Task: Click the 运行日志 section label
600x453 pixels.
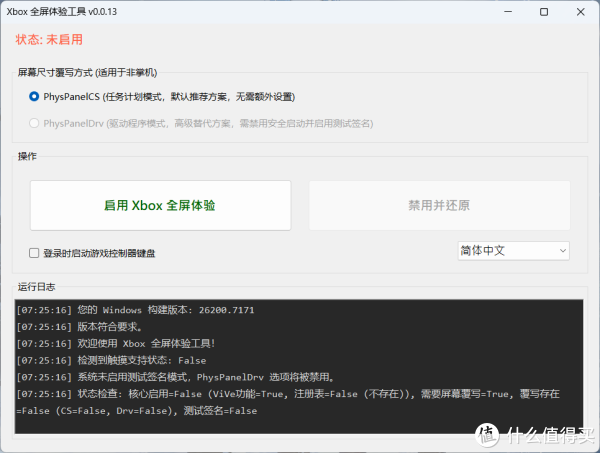Action: 37,287
